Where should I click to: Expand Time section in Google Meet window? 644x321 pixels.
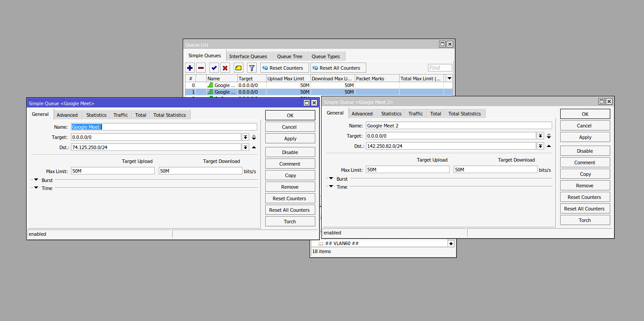coord(36,188)
